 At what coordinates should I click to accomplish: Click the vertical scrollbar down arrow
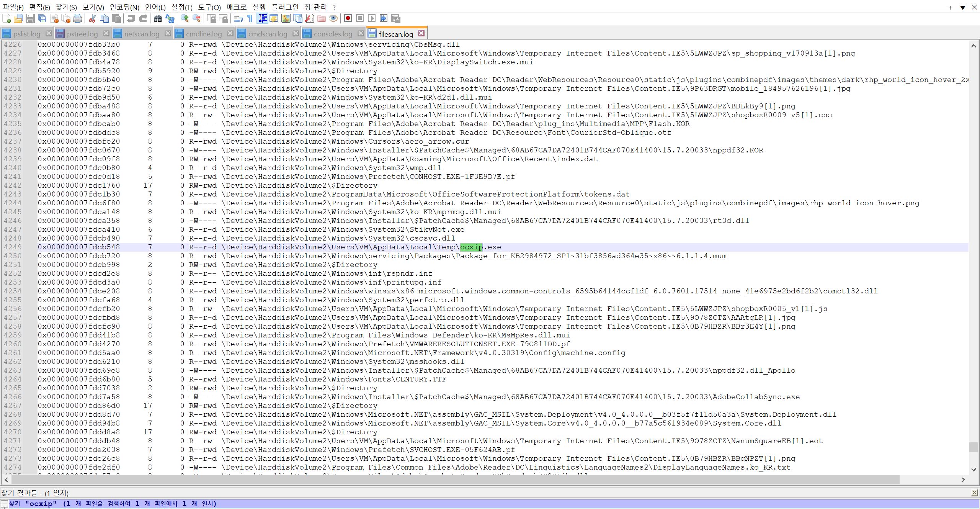[x=973, y=470]
